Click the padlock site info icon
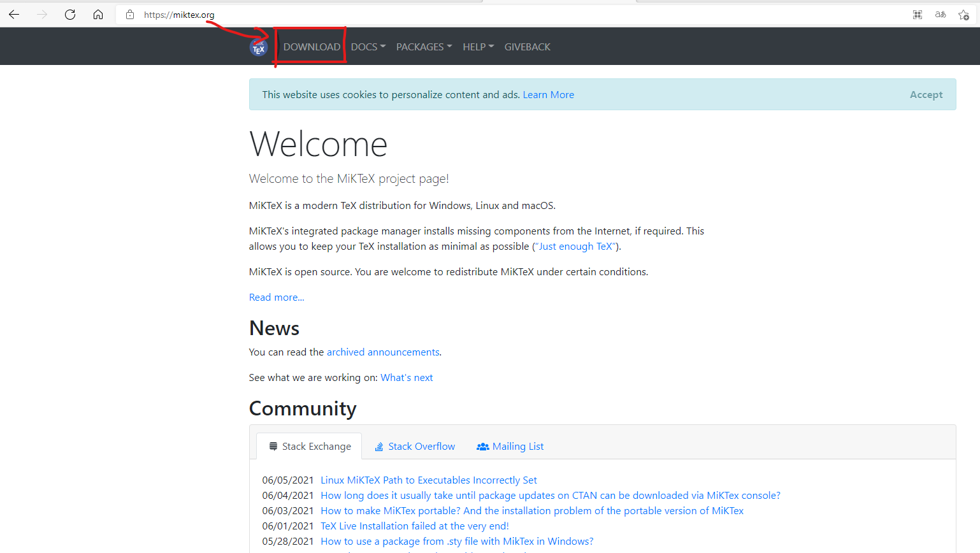This screenshot has width=980, height=553. point(130,15)
